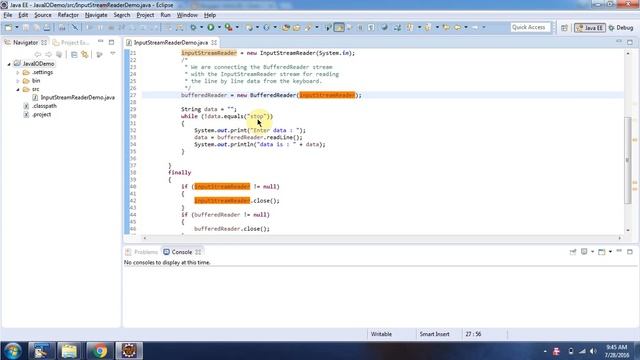Expand the bin folder
This screenshot has width=640, height=360.
tap(18, 81)
